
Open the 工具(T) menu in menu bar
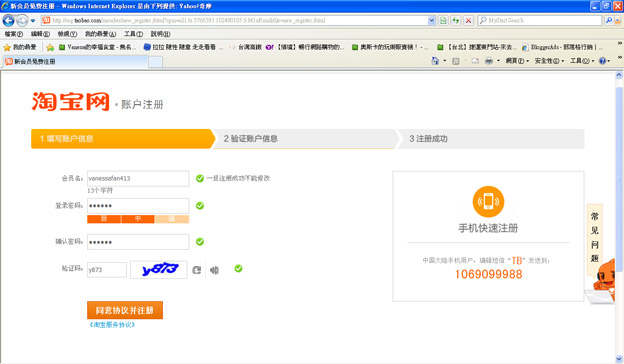point(133,34)
